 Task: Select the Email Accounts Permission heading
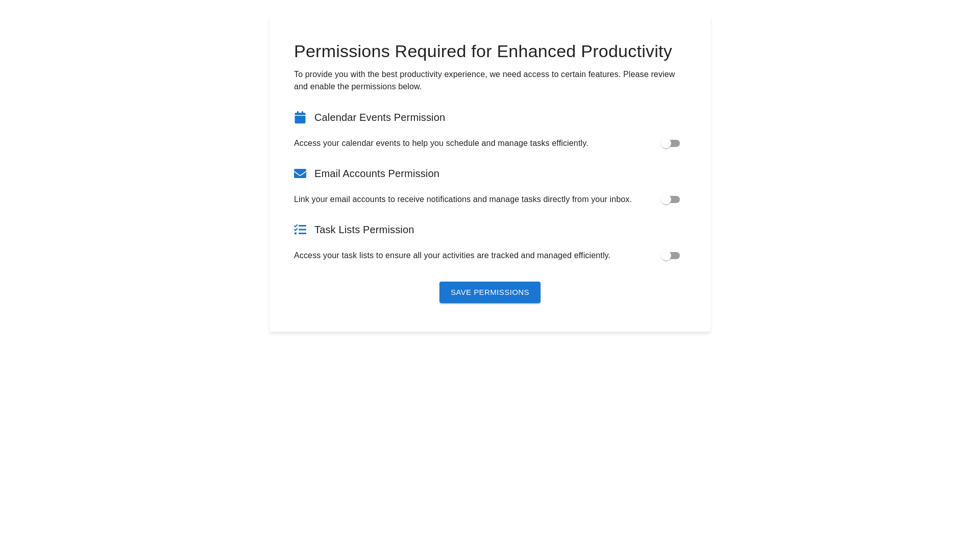[377, 173]
